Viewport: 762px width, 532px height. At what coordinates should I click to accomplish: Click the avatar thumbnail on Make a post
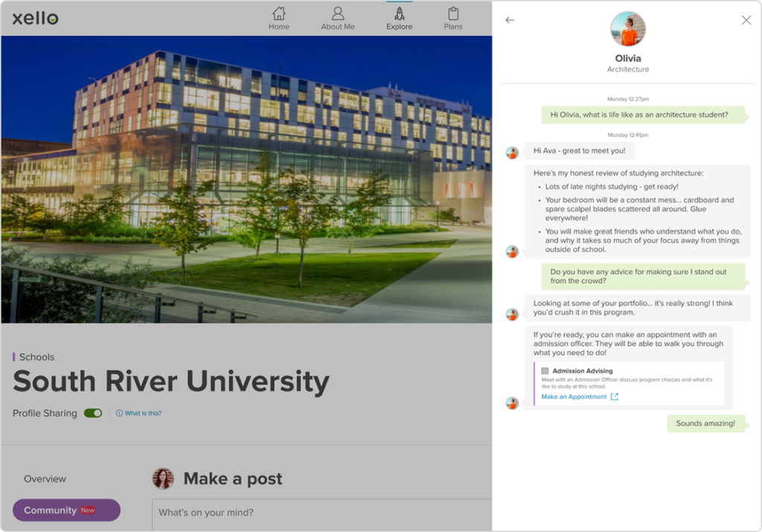point(163,478)
